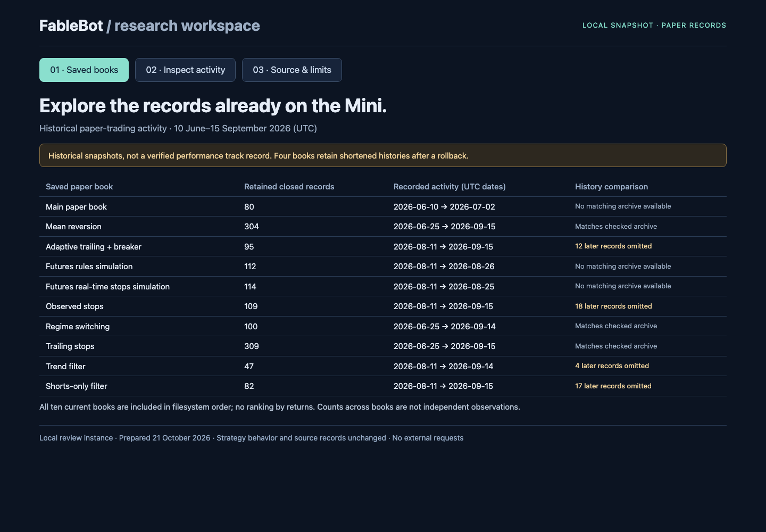Viewport: 766px width, 532px height.
Task: Click date range 2026-08-11 → 2026-09-14
Action: pos(444,367)
